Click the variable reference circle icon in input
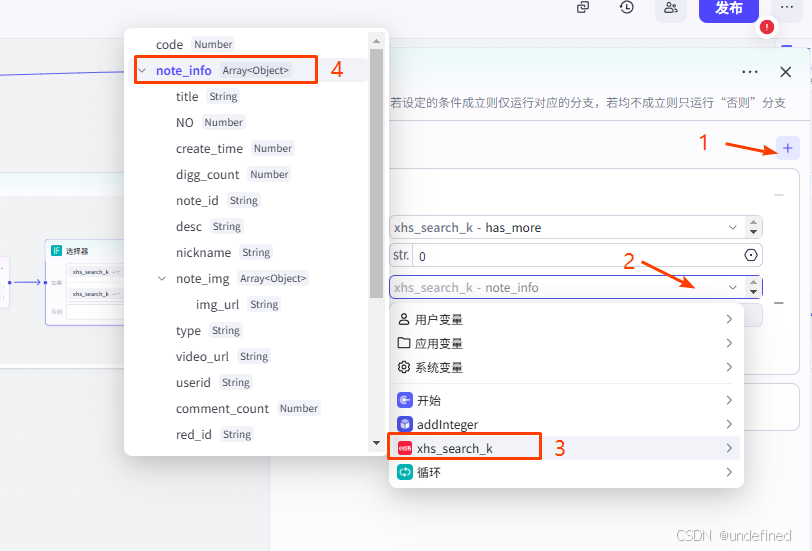The height and width of the screenshot is (551, 812). (x=751, y=255)
